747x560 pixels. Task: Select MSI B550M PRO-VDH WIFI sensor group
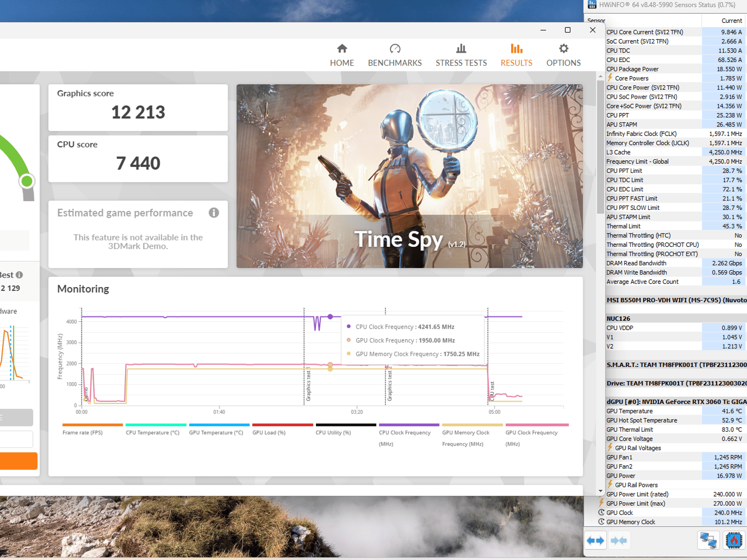pos(676,300)
